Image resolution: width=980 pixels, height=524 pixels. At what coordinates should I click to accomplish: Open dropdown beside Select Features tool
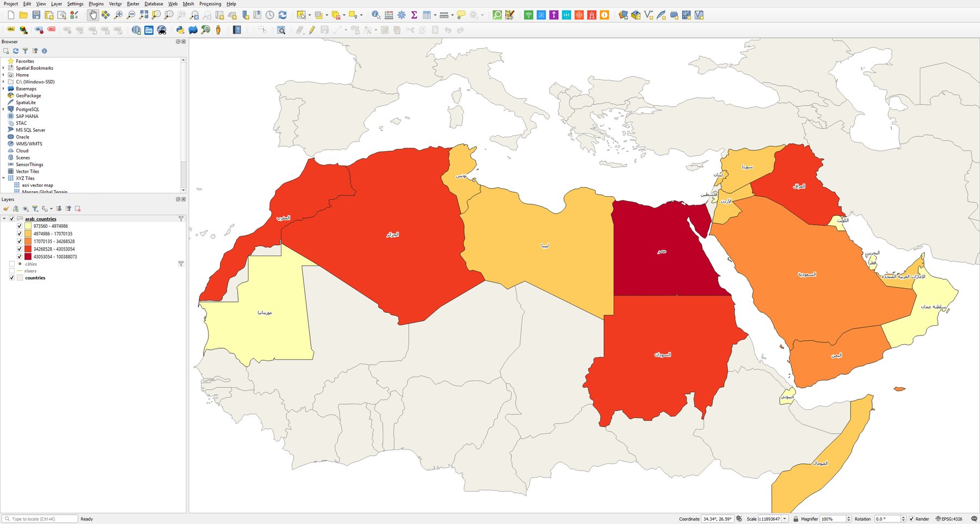pos(310,15)
